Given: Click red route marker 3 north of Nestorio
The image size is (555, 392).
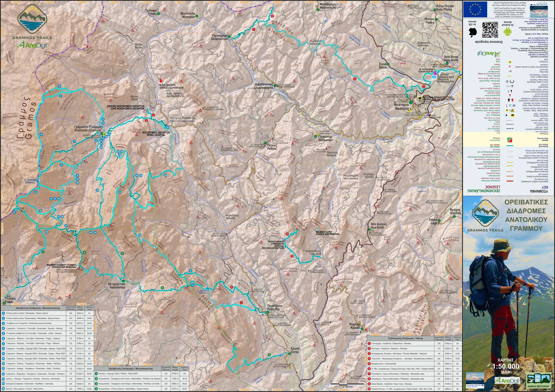Looking at the screenshot, I should pyautogui.click(x=423, y=87).
